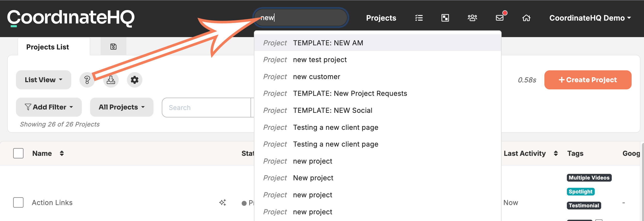This screenshot has width=644, height=221.
Task: Expand the All Projects dropdown
Action: (122, 107)
